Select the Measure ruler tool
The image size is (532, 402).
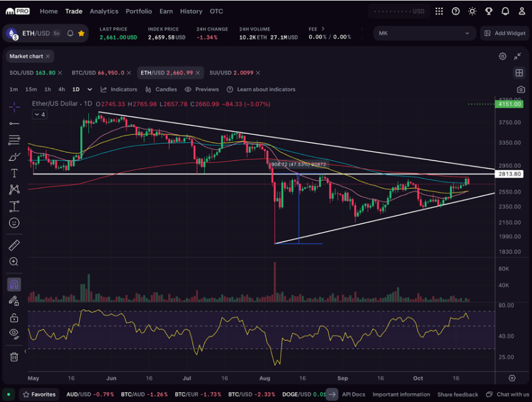[x=14, y=245]
